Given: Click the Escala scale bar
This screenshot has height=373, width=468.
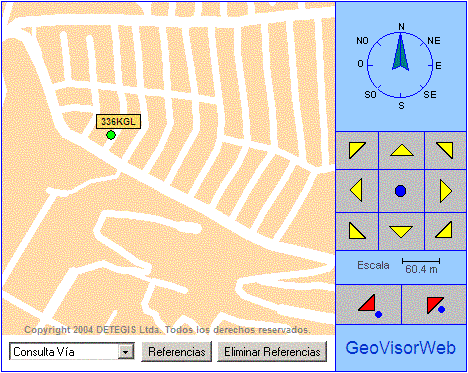Looking at the screenshot, I should tap(421, 266).
